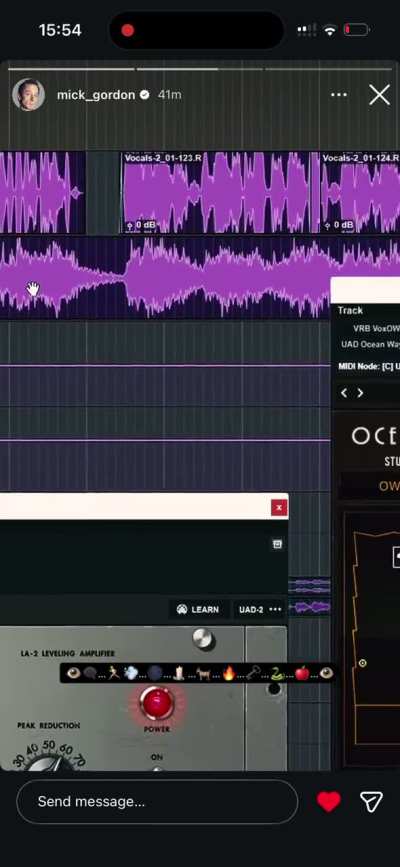Tap the third story progress segment
Viewport: 400px width, 867px height.
(329, 69)
